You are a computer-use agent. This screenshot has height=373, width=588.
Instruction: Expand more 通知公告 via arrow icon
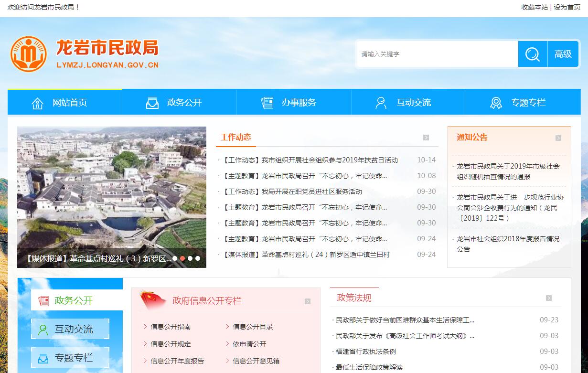coord(558,138)
